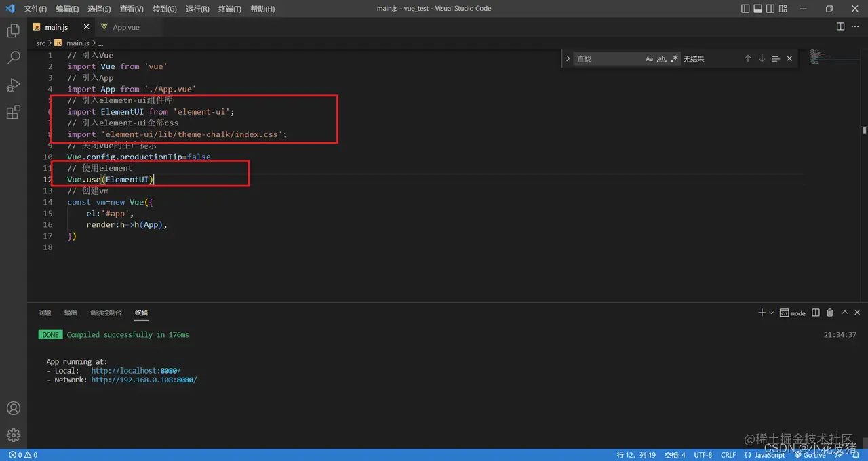Open the Search view in the activity bar
The image size is (868, 461).
[x=13, y=58]
